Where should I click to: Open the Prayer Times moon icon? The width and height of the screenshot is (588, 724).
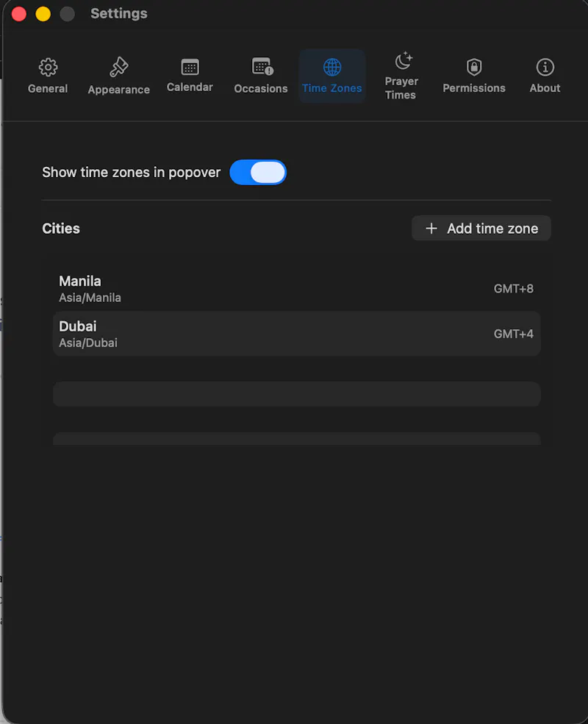(404, 60)
